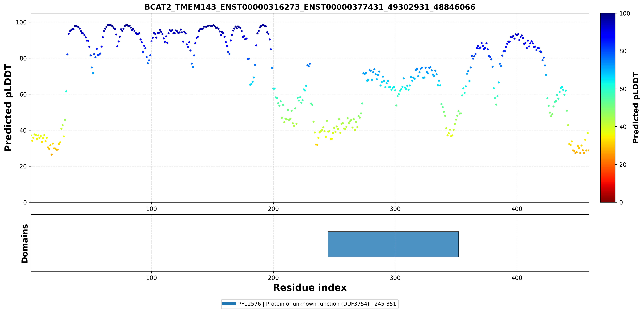Click the colorbar tick label 100
644x313 pixels.
(x=624, y=14)
